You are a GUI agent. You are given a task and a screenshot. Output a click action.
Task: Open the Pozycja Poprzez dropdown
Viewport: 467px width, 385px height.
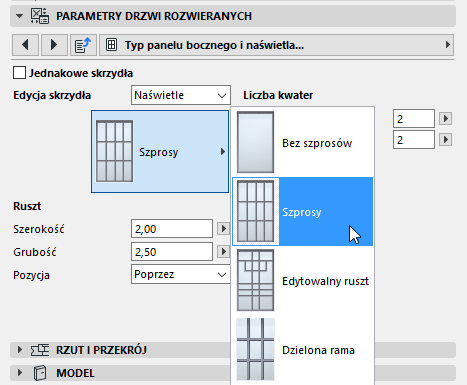click(181, 274)
